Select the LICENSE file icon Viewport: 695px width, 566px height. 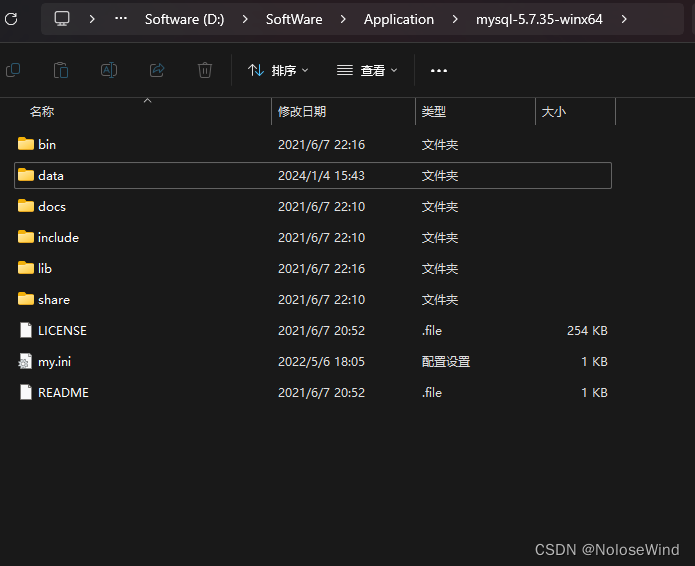pyautogui.click(x=26, y=330)
